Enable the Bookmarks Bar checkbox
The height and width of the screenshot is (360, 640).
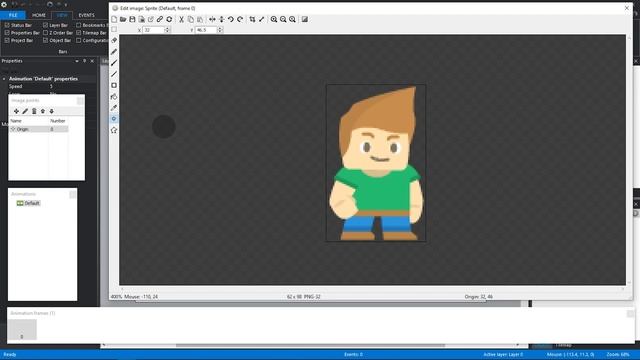[79, 25]
